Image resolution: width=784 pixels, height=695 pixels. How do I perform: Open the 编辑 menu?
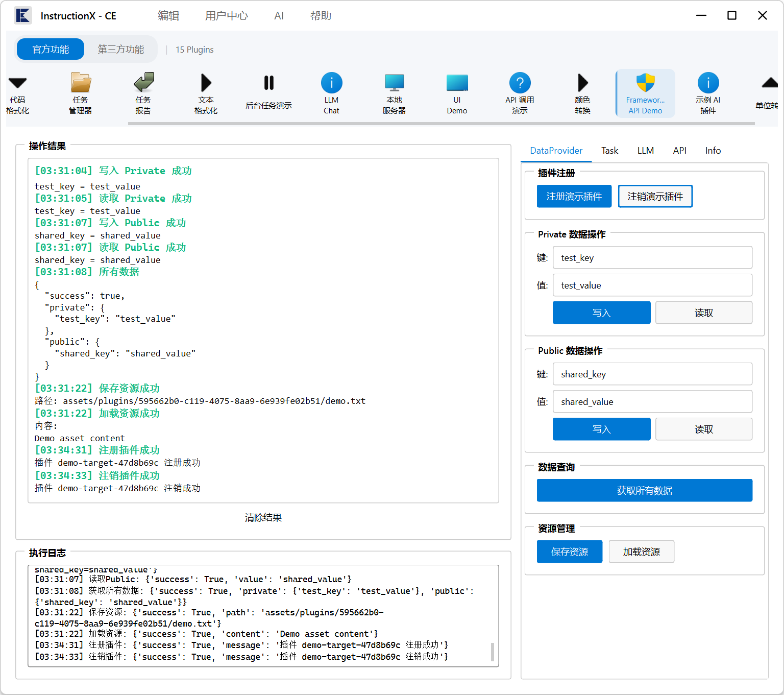tap(168, 16)
